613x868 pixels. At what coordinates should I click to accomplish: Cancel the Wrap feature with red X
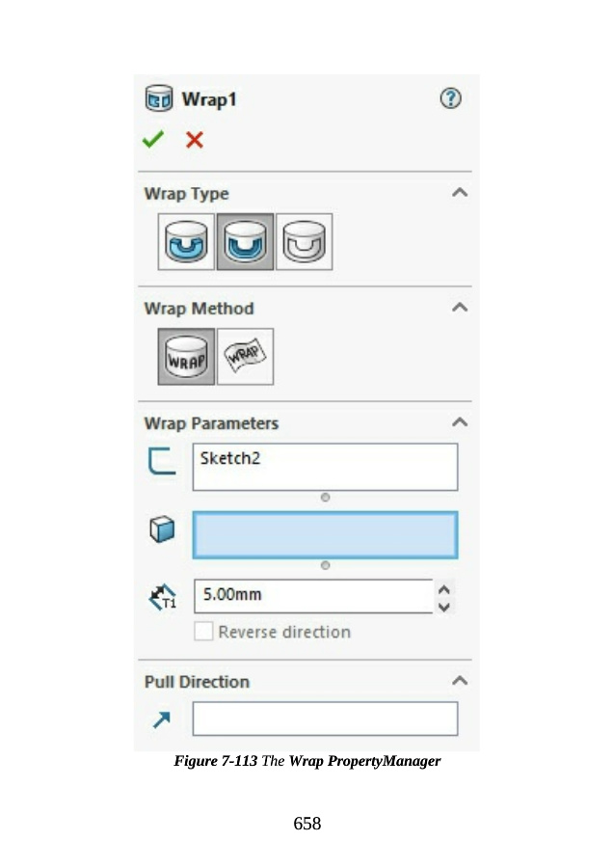[x=195, y=140]
